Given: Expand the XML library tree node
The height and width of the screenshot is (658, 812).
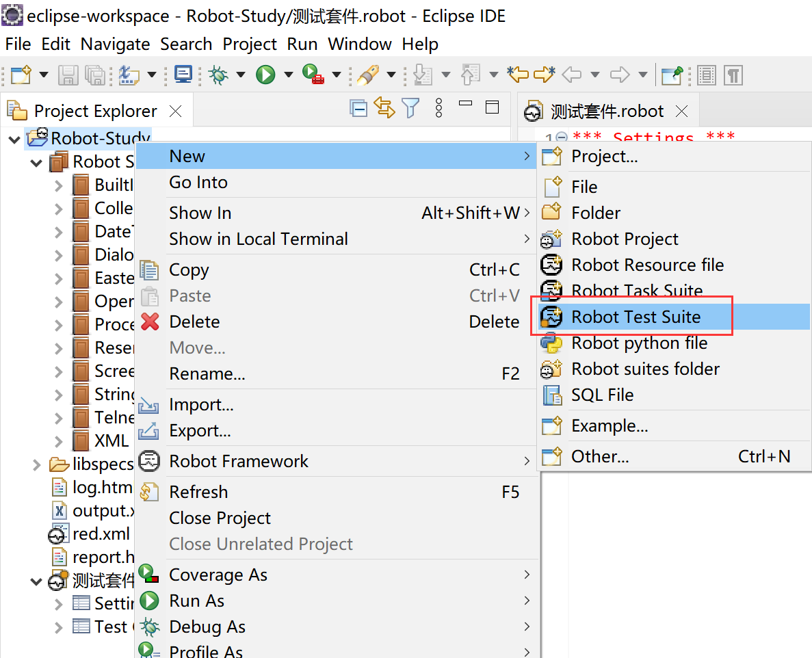Looking at the screenshot, I should click(59, 442).
